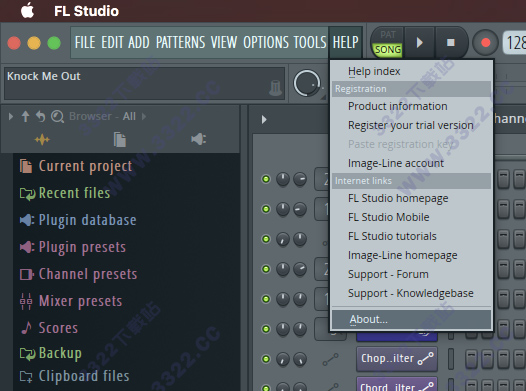Open the FL Studio application menu

point(87,11)
